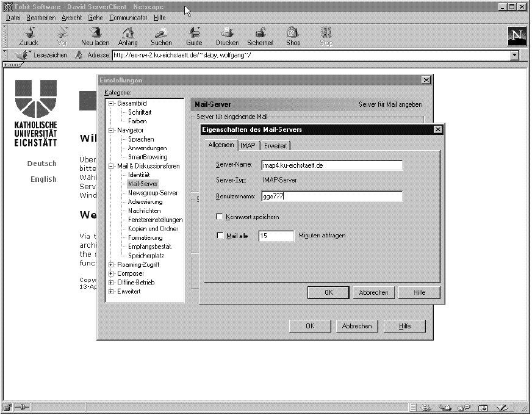Open Address Book icon in component bar
The height and width of the screenshot is (415, 532).
pos(483,408)
